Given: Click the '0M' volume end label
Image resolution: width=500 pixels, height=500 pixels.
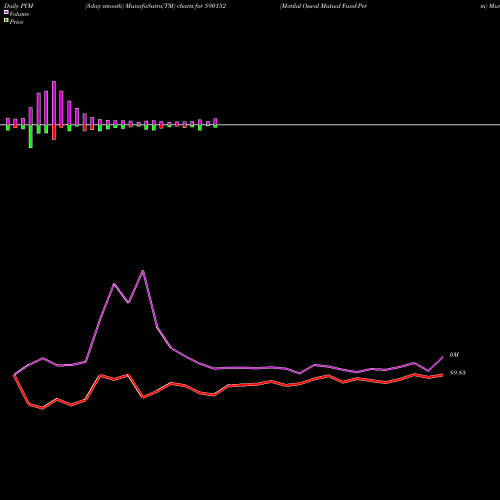Looking at the screenshot, I should point(454,355).
